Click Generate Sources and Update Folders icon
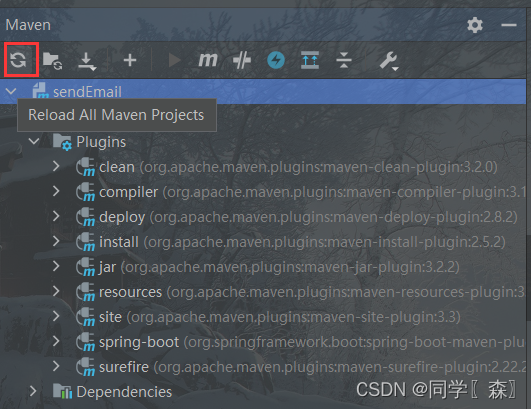Image resolution: width=531 pixels, height=409 pixels. [x=52, y=61]
